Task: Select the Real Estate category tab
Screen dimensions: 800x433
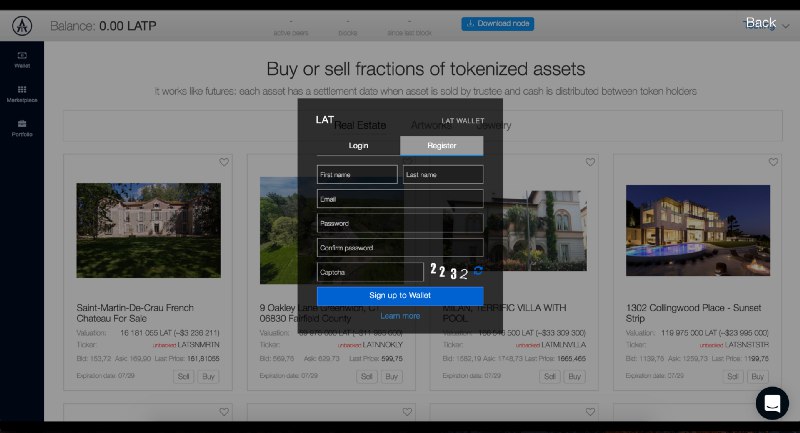Action: pos(360,125)
